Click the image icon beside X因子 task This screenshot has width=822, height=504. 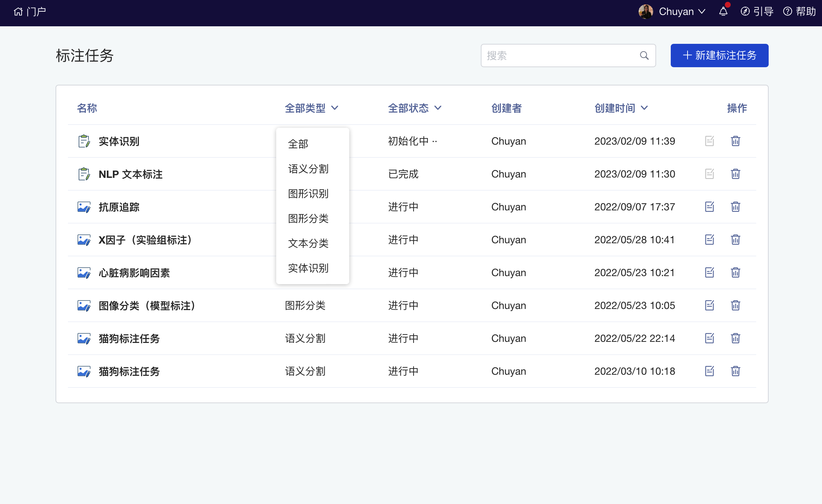click(84, 240)
